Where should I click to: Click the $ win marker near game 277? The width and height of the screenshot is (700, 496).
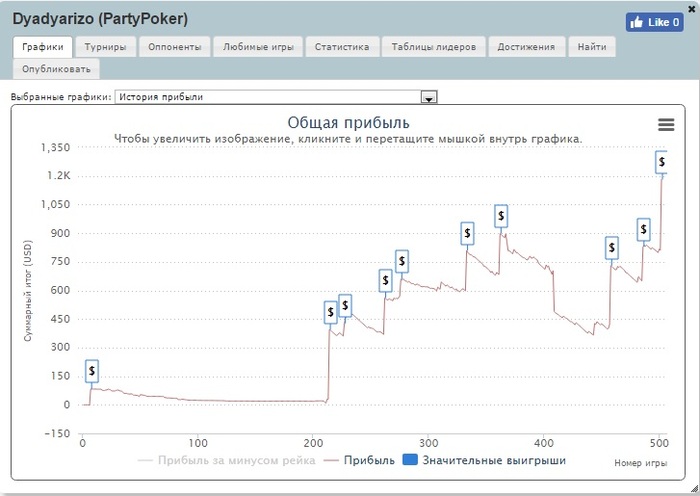click(x=402, y=261)
